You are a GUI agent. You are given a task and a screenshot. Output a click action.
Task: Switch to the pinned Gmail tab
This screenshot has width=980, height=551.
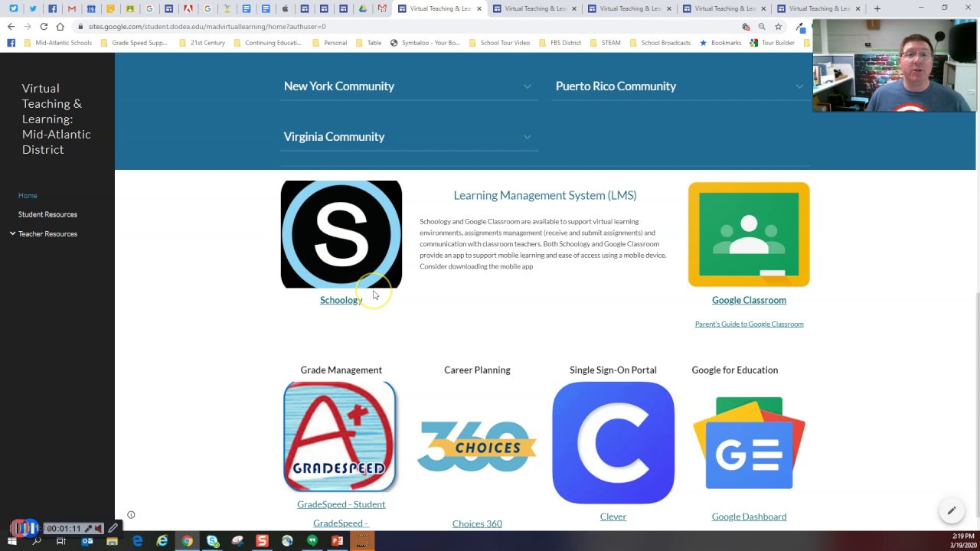coord(72,8)
